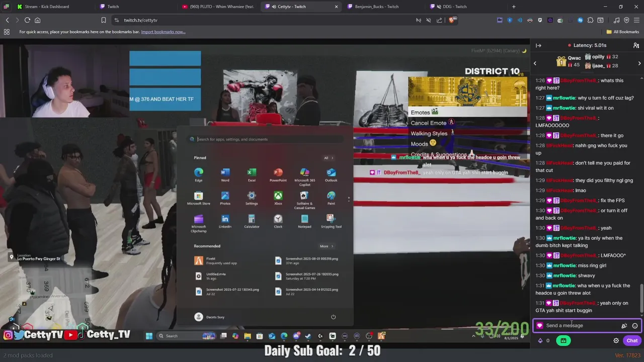Switch to the tab titled just Twitch

click(137, 7)
